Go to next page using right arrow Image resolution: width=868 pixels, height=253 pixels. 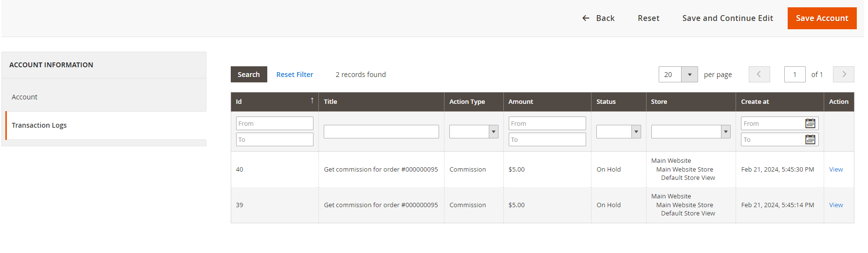pos(843,75)
